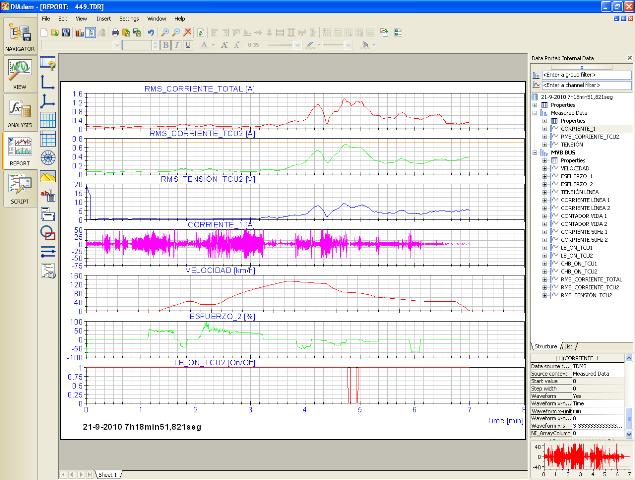635x480 pixels.
Task: Click the red waveform preview thumbnail
Action: tap(582, 458)
